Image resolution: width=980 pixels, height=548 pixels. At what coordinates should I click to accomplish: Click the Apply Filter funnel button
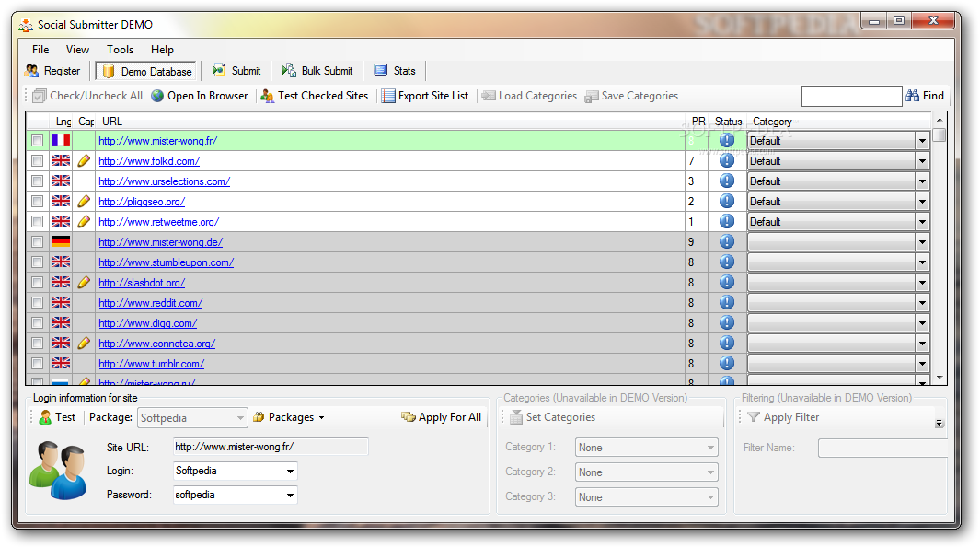point(783,417)
